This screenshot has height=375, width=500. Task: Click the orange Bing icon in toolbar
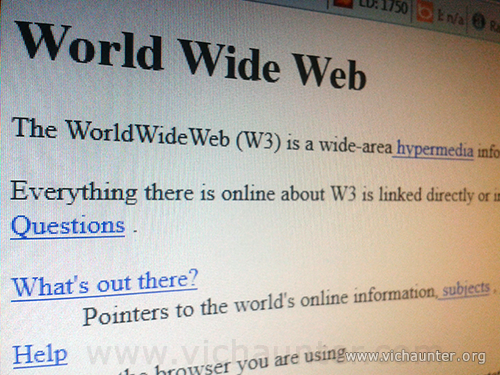click(x=425, y=13)
